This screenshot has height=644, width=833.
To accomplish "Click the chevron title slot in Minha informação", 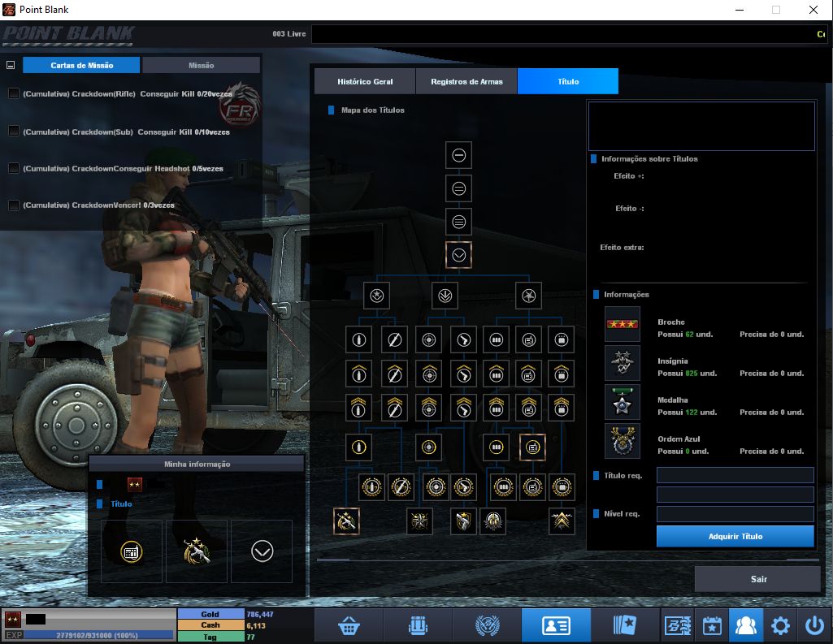I will point(262,551).
